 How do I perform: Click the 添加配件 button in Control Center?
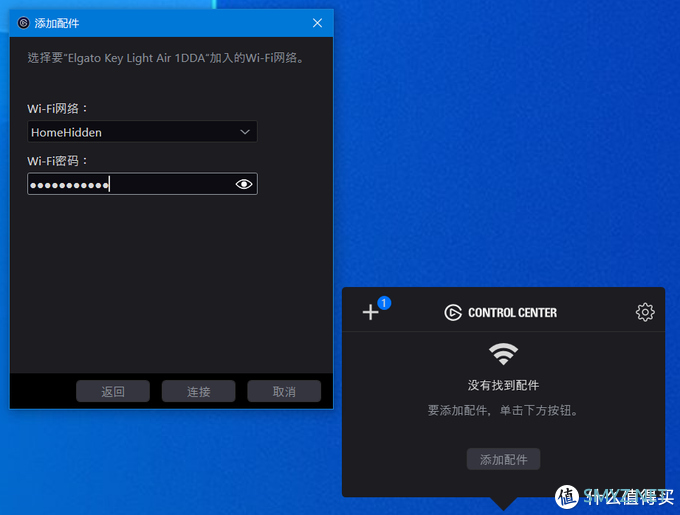pos(503,459)
